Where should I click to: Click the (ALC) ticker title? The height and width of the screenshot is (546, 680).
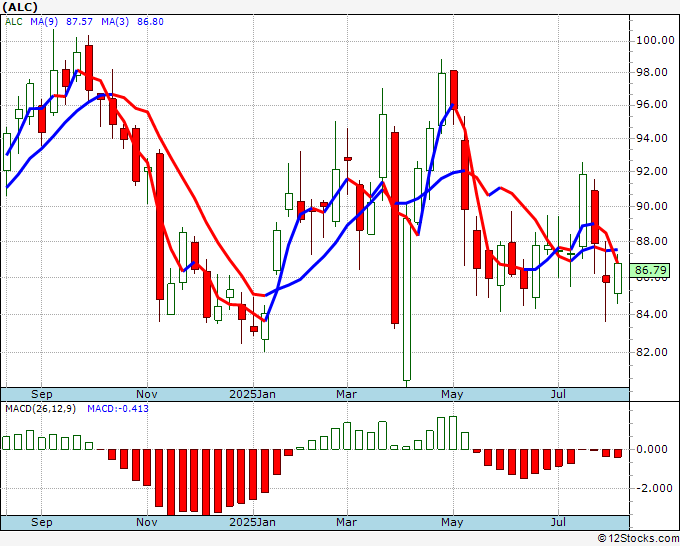click(x=20, y=7)
